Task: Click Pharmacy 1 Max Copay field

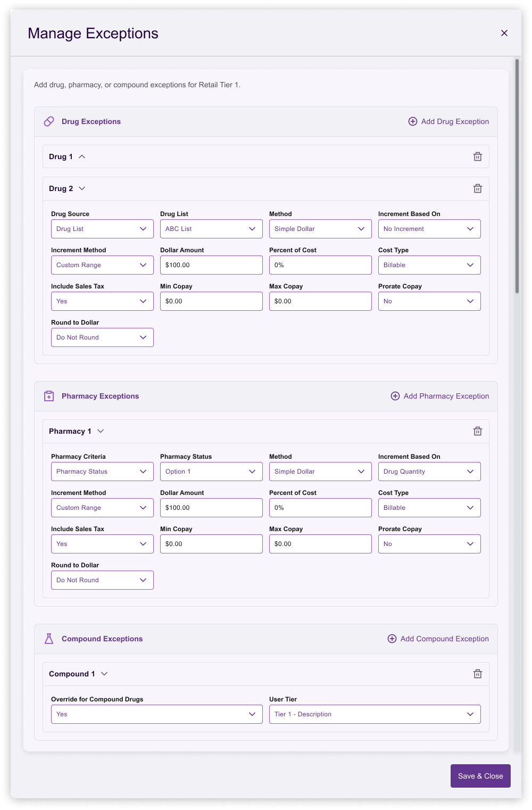Action: pyautogui.click(x=320, y=544)
